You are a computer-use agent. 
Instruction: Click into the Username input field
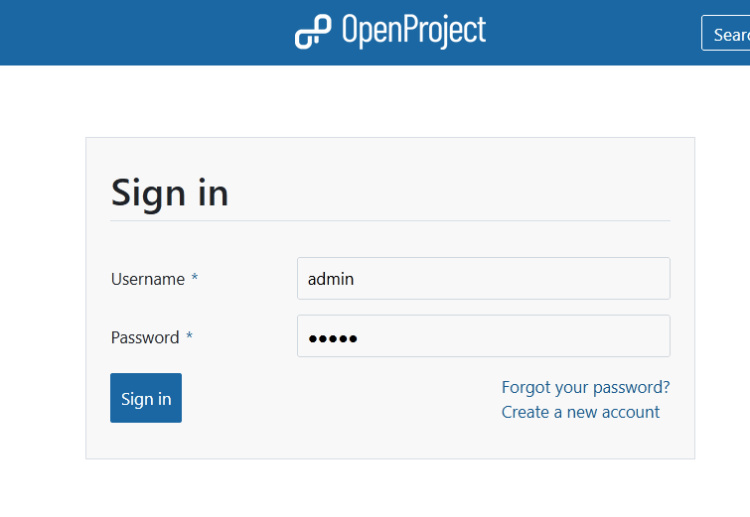[483, 278]
